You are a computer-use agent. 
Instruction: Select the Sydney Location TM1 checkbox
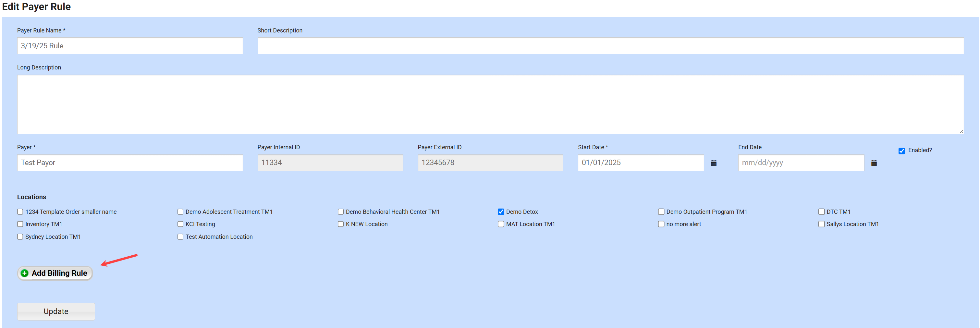pyautogui.click(x=20, y=237)
